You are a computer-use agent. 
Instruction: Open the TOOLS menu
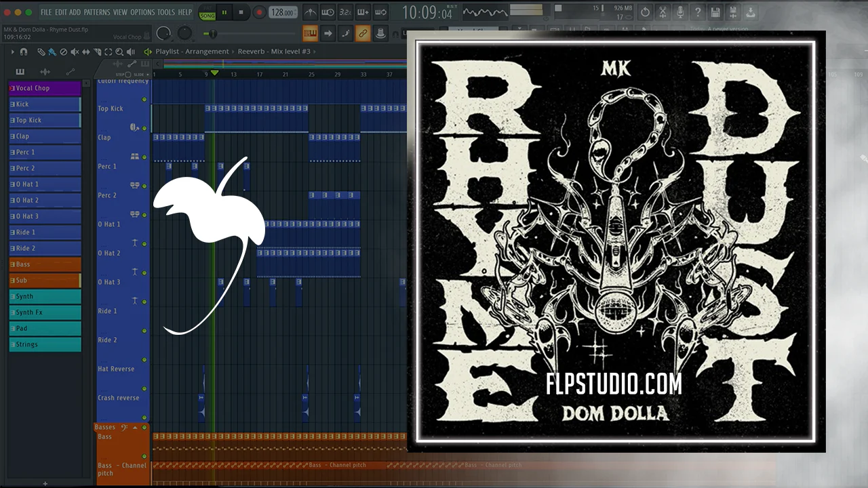coord(166,12)
